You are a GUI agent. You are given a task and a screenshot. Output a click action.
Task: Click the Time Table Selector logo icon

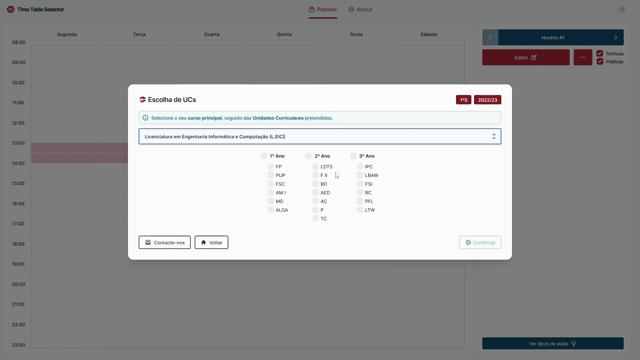tap(11, 9)
